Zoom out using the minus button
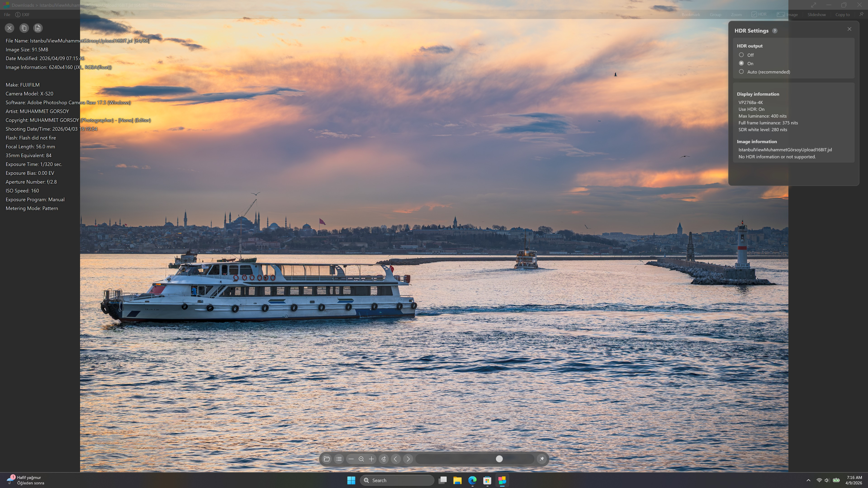The width and height of the screenshot is (868, 488). tap(351, 459)
